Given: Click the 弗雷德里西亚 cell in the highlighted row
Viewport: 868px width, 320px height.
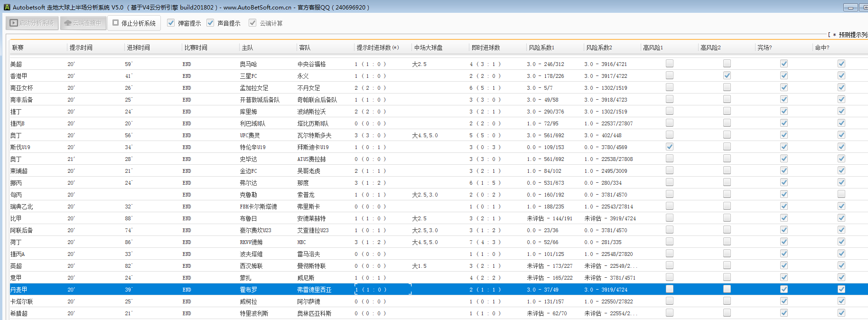Looking at the screenshot, I should (x=314, y=290).
